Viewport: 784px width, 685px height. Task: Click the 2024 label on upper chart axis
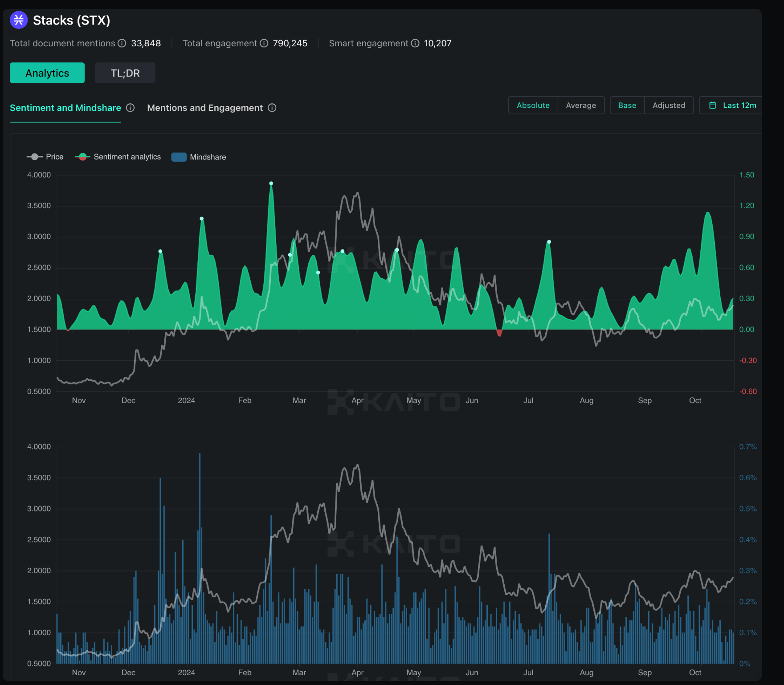186,400
